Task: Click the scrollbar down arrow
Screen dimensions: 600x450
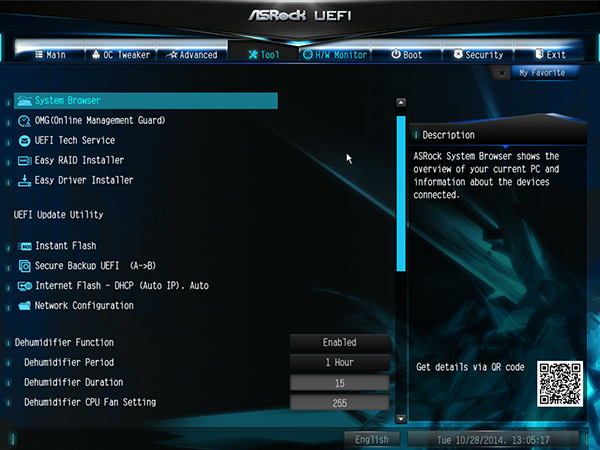Action: [401, 419]
